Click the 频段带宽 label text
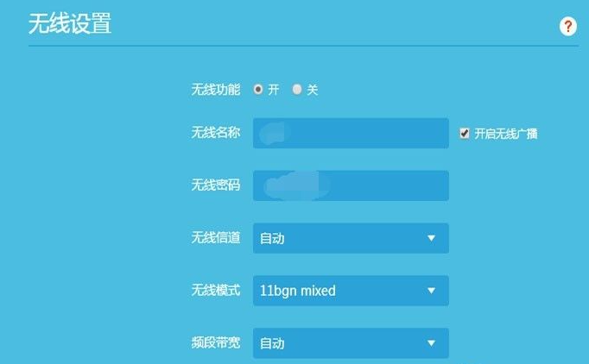Screen dimensions: 589x364 pos(215,342)
